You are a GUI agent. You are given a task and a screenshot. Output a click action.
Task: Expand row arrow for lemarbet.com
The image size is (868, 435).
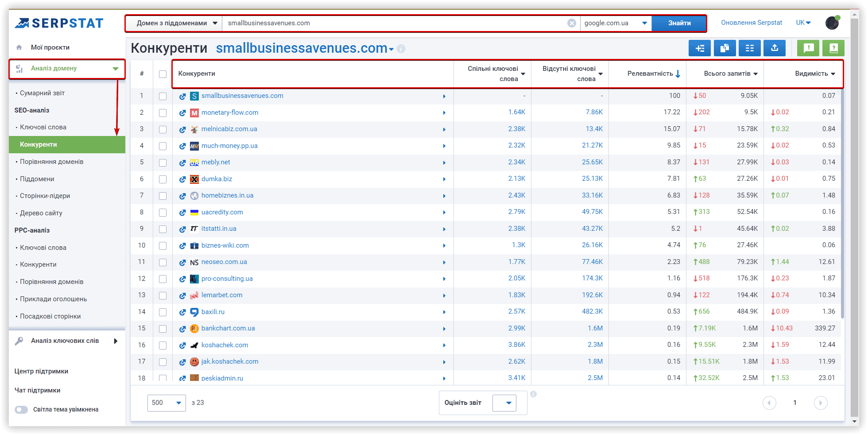pyautogui.click(x=444, y=295)
